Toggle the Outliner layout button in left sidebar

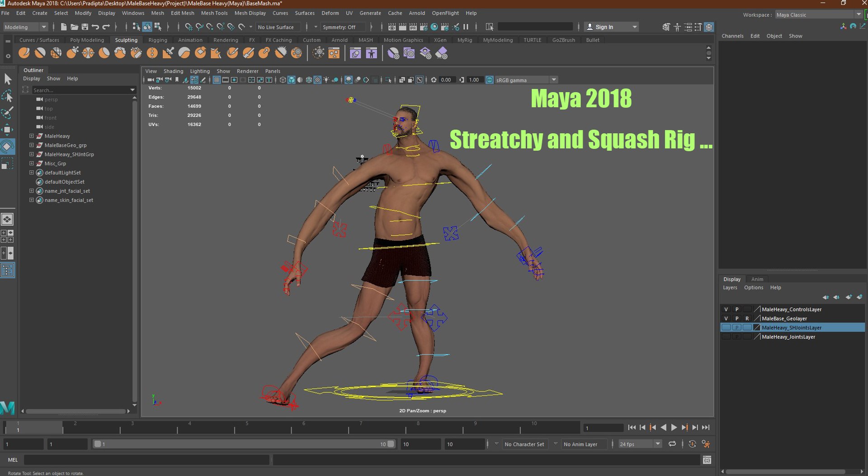pos(7,270)
